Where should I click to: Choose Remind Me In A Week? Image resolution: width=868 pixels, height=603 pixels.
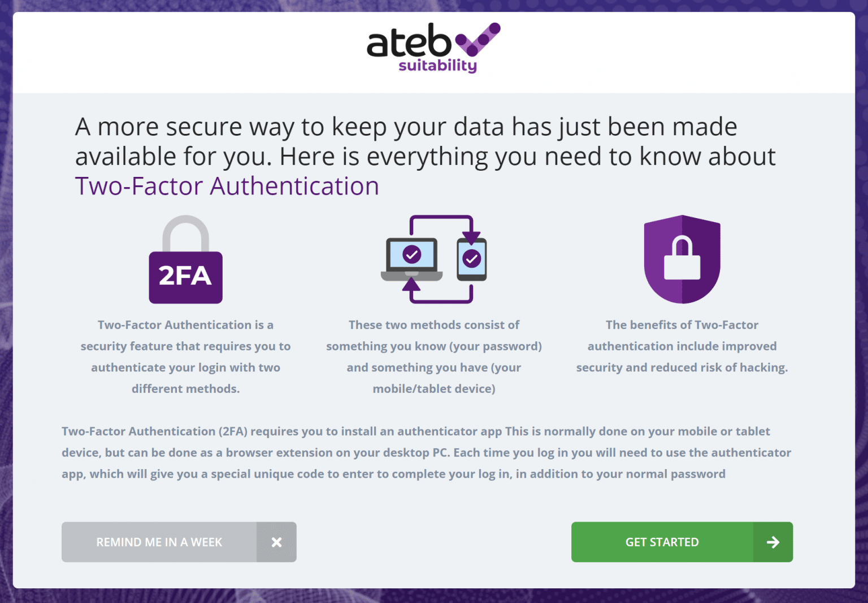(x=159, y=542)
